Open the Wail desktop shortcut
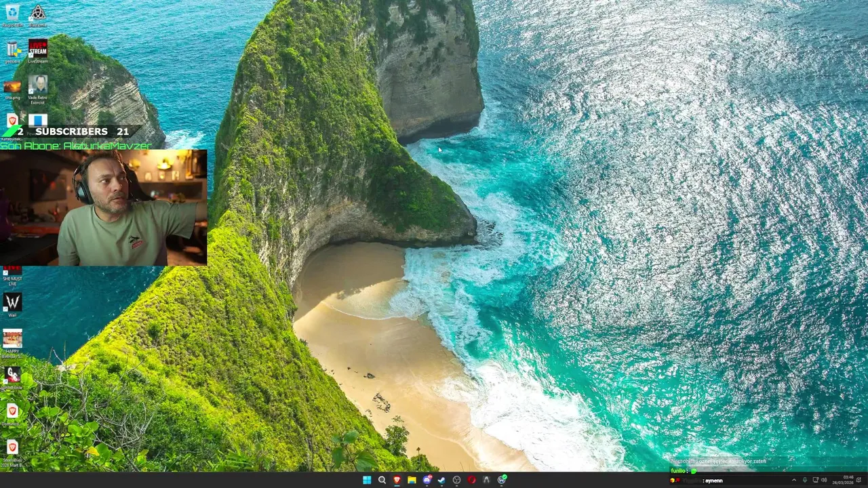Screen dimensions: 868x488 point(12,305)
